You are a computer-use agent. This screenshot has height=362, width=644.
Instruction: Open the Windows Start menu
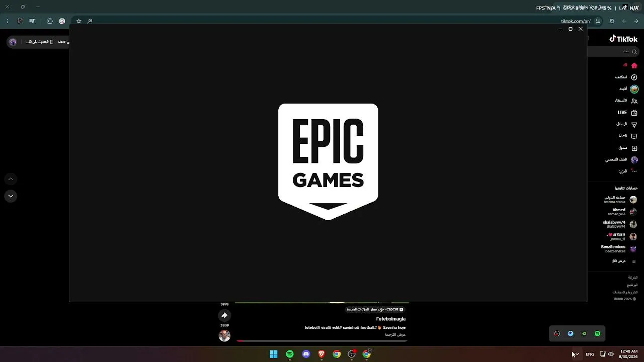click(x=273, y=354)
